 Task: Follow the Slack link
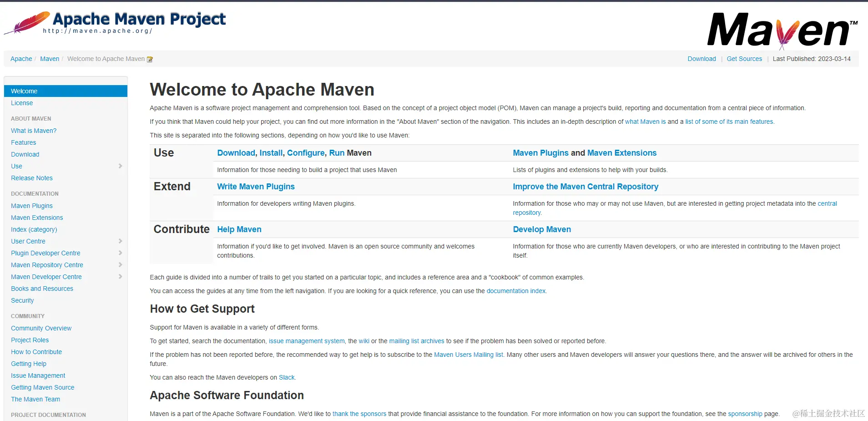(287, 377)
